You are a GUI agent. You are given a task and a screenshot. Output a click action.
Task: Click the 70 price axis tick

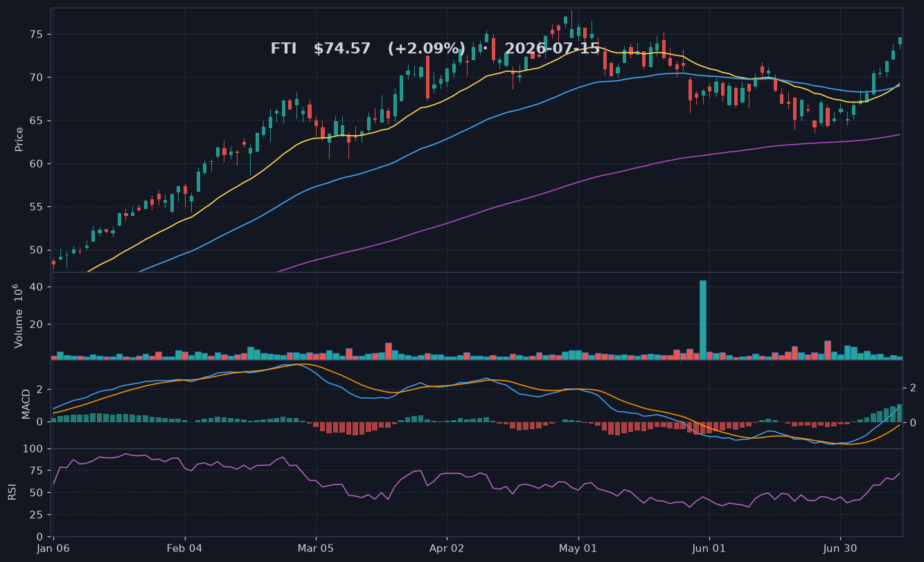(37, 78)
